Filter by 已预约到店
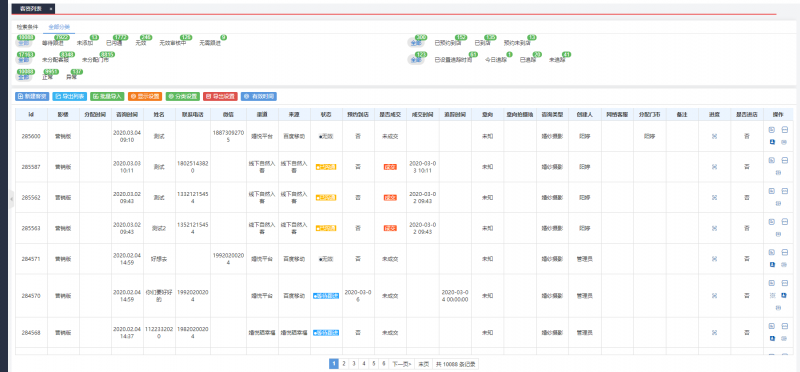Viewport: 800px width, 372px height. (x=447, y=43)
